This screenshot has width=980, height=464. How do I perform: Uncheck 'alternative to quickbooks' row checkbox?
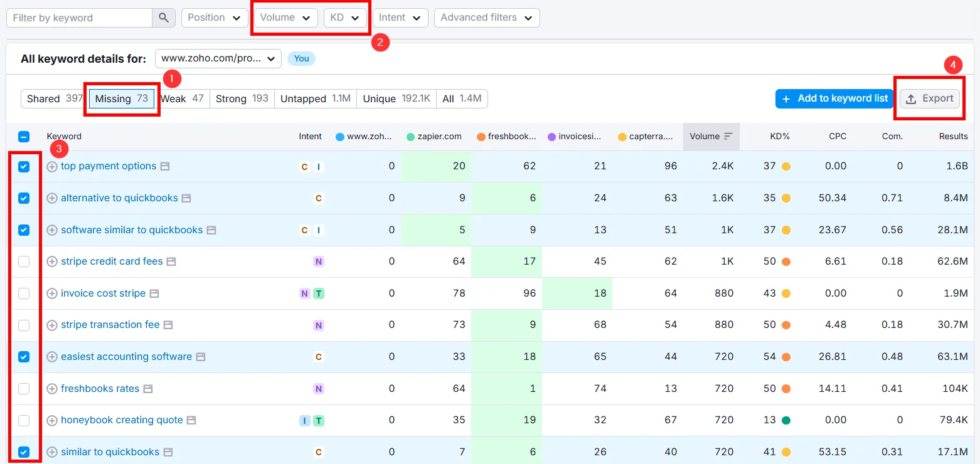point(24,198)
